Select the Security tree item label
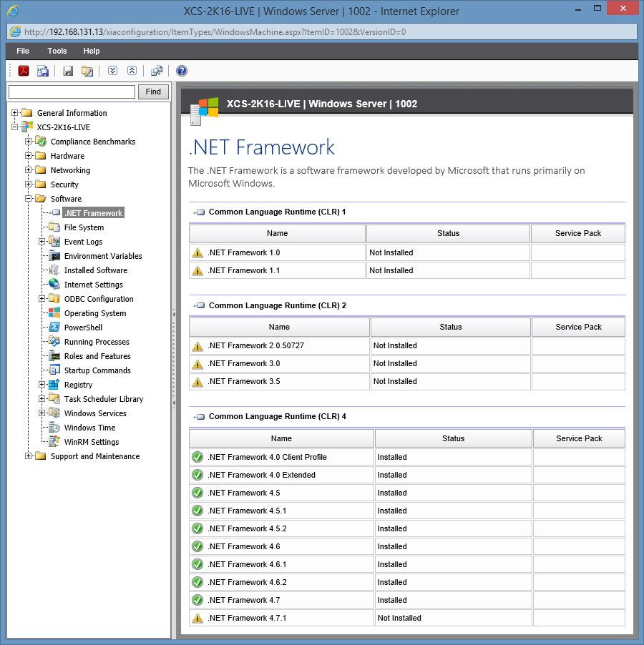 (x=64, y=184)
